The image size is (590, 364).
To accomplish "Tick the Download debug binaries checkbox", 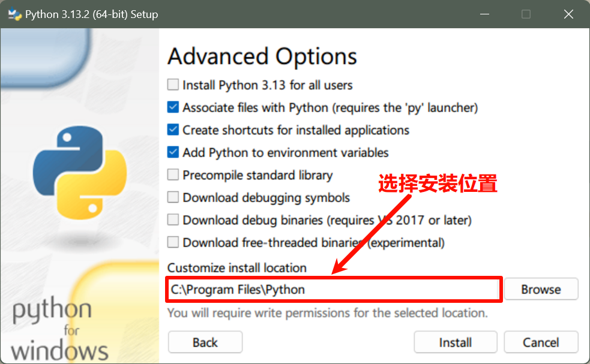I will 173,220.
